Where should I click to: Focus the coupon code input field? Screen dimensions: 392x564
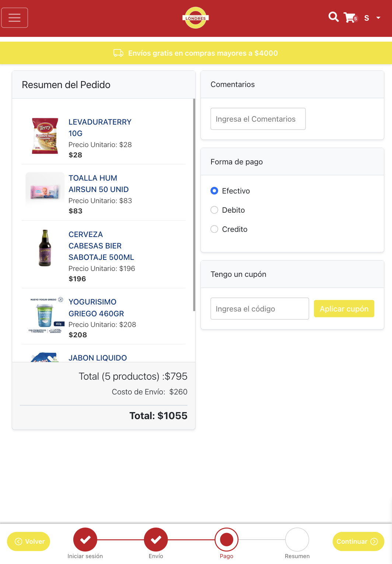pyautogui.click(x=259, y=309)
